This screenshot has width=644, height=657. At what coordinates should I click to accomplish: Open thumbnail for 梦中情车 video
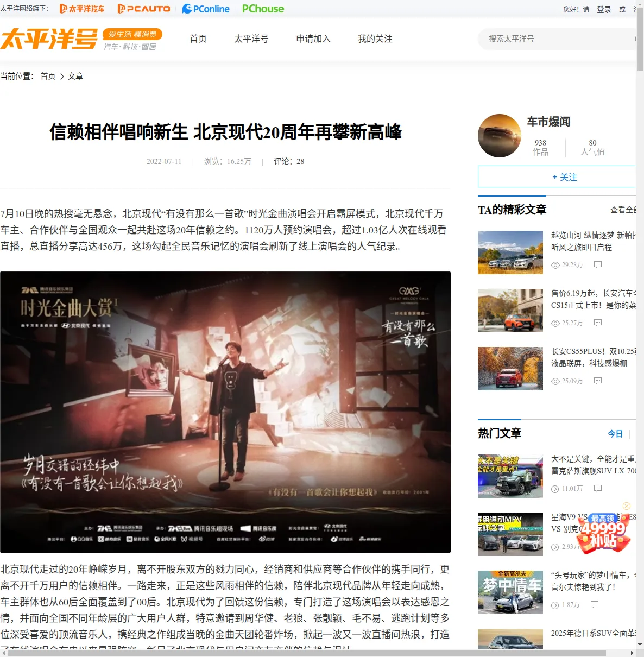(x=510, y=592)
